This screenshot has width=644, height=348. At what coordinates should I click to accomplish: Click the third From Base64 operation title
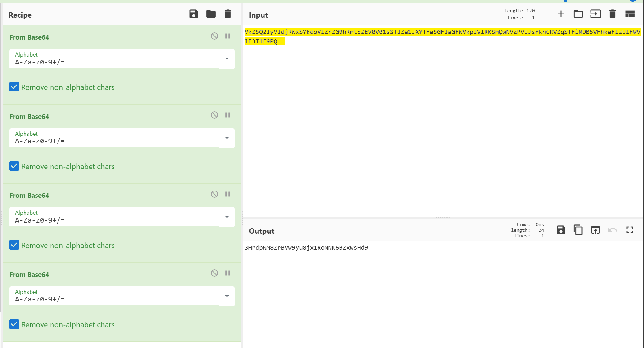coord(29,196)
